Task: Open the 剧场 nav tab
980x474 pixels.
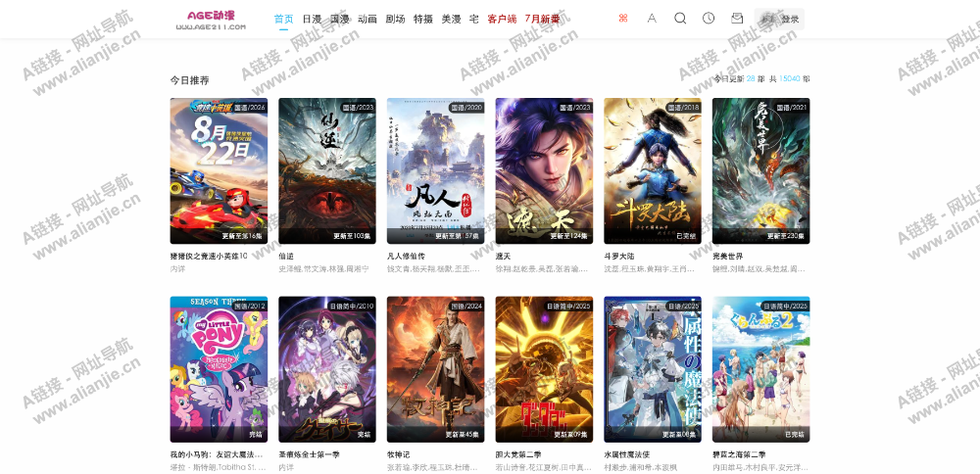Action: pos(395,19)
